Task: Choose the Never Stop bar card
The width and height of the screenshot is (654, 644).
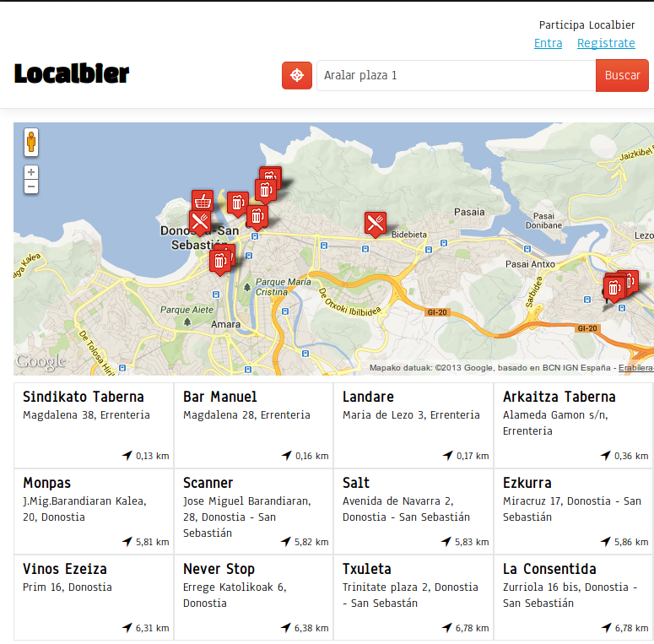Action: click(x=253, y=596)
